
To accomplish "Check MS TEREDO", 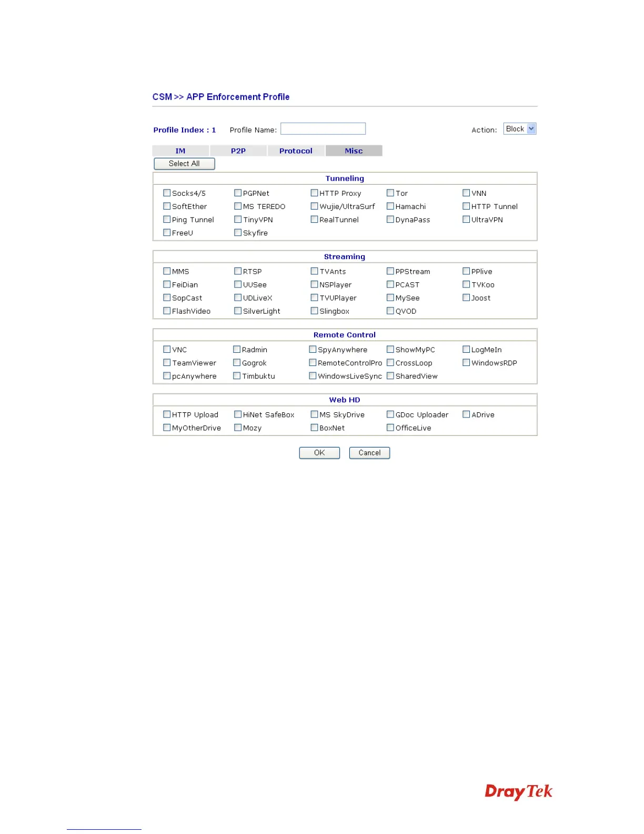I will (x=238, y=206).
